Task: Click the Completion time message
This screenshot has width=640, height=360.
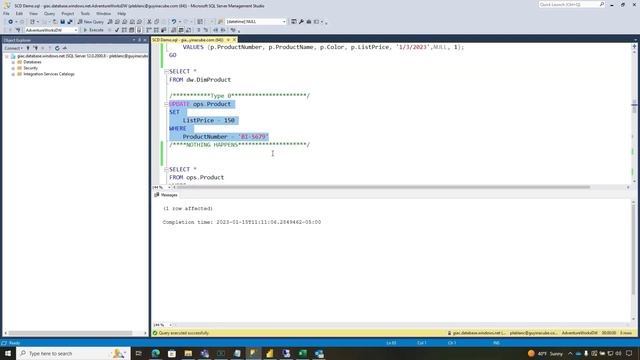Action: (x=242, y=222)
